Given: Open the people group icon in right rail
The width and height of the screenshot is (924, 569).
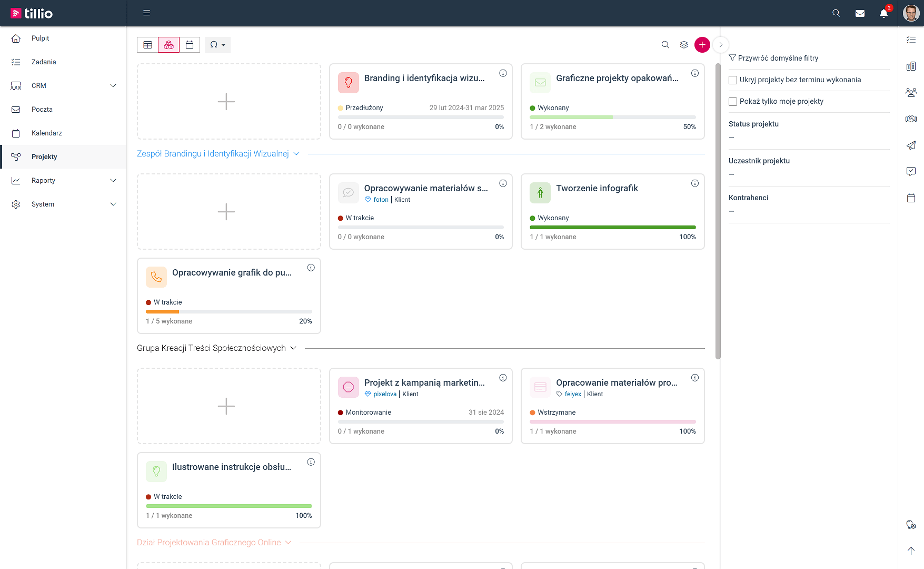Looking at the screenshot, I should pos(911,92).
